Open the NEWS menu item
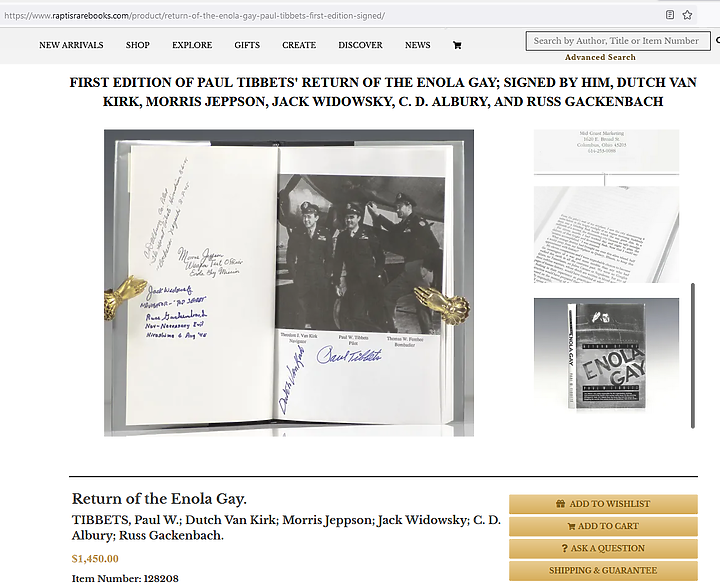The height and width of the screenshot is (587, 720). 417,45
